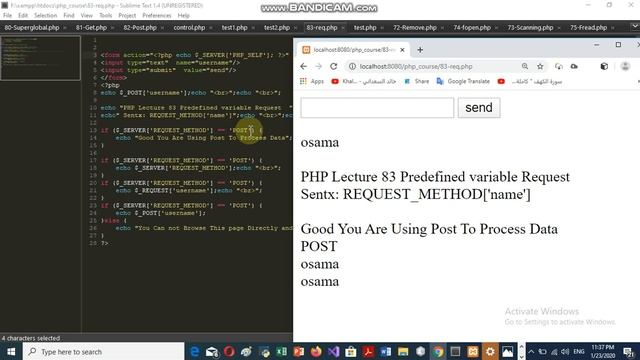Open the cube extension icon in Chrome
640x360 pixels.
point(604,66)
